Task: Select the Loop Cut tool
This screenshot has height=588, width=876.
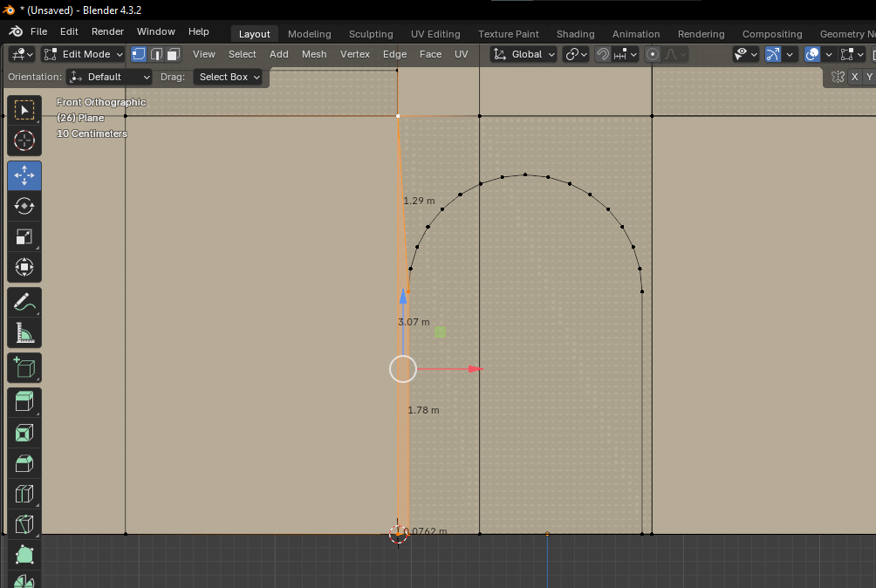Action: (x=24, y=494)
